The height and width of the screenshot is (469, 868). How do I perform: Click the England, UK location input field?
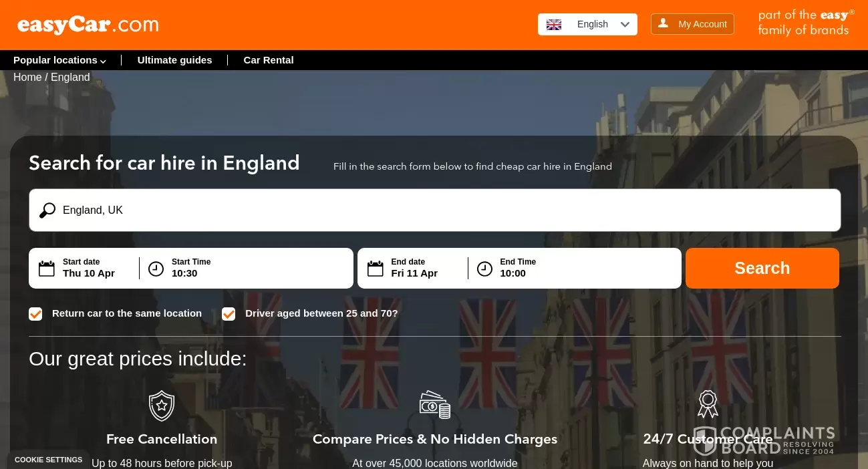point(267,210)
